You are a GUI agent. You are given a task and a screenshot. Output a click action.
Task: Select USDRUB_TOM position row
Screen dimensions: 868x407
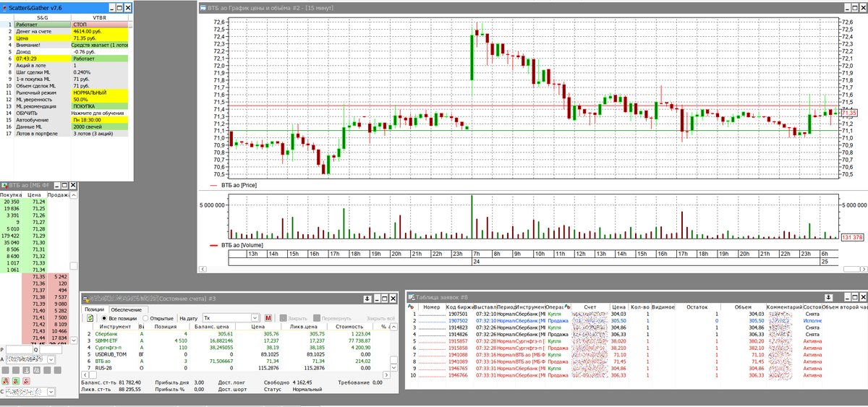pyautogui.click(x=236, y=354)
